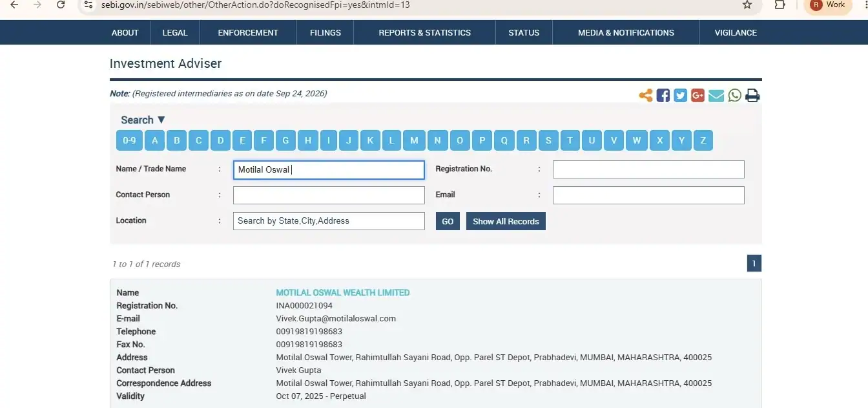Click the GO search button
The image size is (868, 408).
[x=448, y=221]
